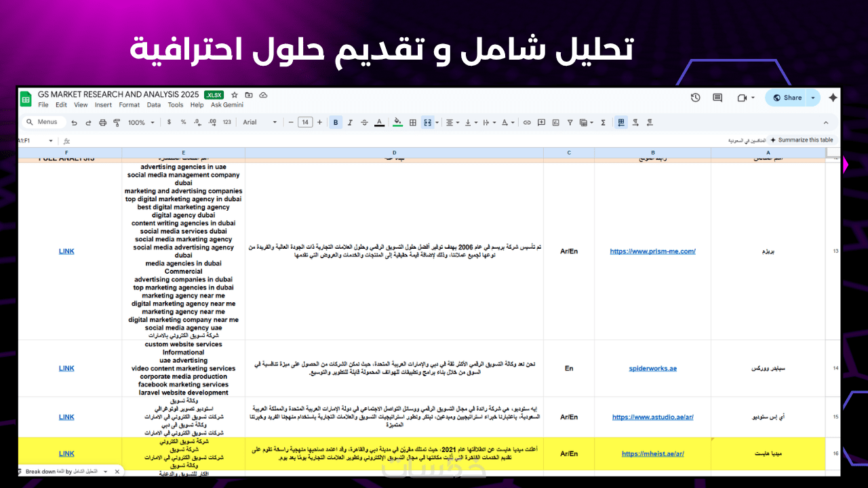Viewport: 868px width, 488px height.
Task: Open the spiderworks.ae link
Action: coord(653,369)
